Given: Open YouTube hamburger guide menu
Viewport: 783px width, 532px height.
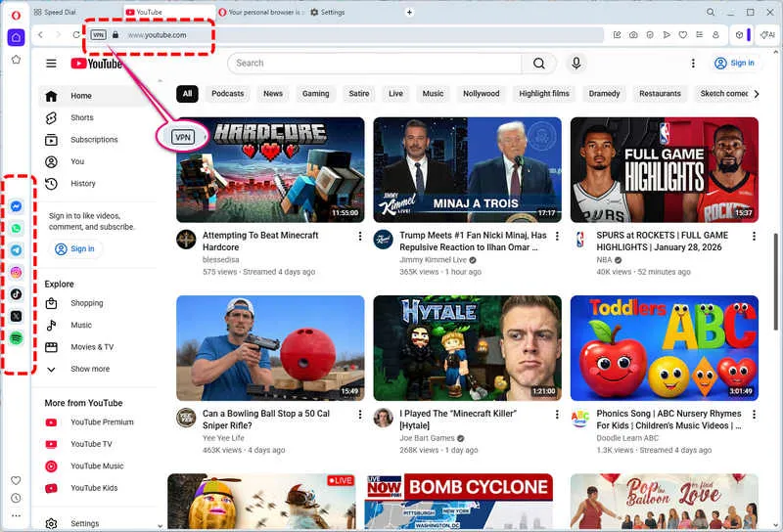Looking at the screenshot, I should (x=51, y=64).
